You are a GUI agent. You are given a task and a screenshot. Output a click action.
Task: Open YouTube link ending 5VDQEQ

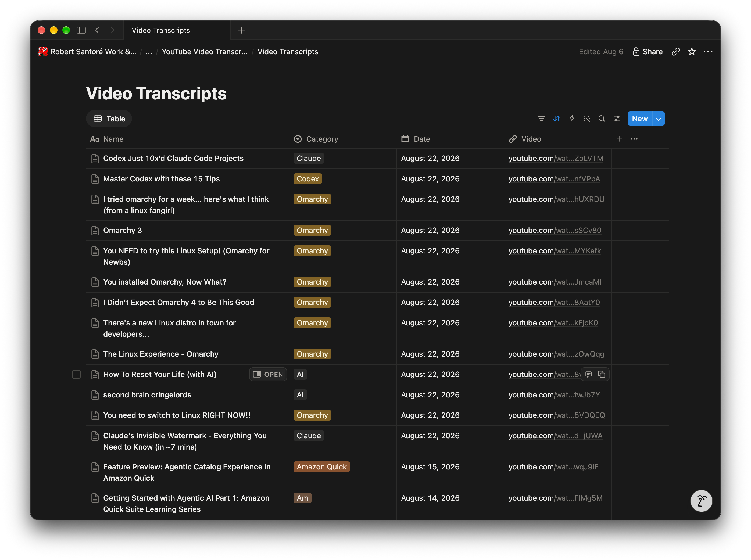tap(556, 415)
